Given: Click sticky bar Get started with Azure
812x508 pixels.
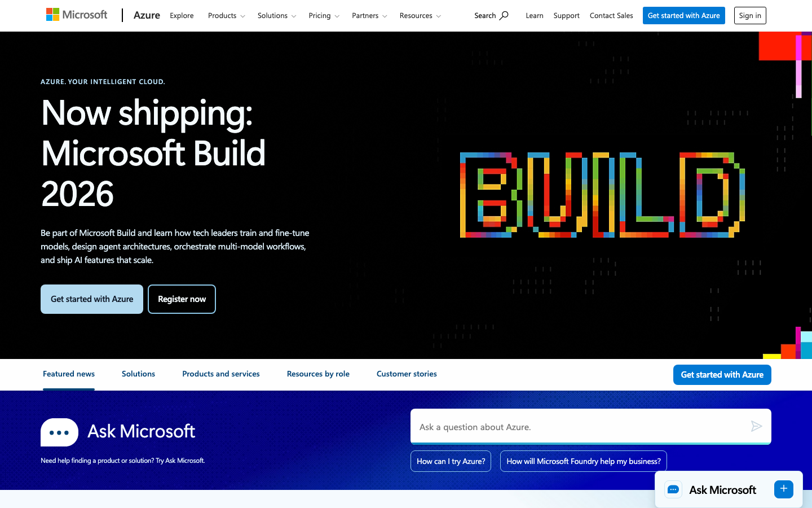Looking at the screenshot, I should pos(722,375).
